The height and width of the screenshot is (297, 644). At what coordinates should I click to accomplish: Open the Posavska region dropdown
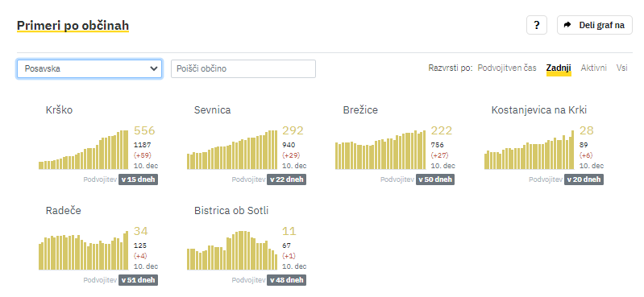point(89,68)
